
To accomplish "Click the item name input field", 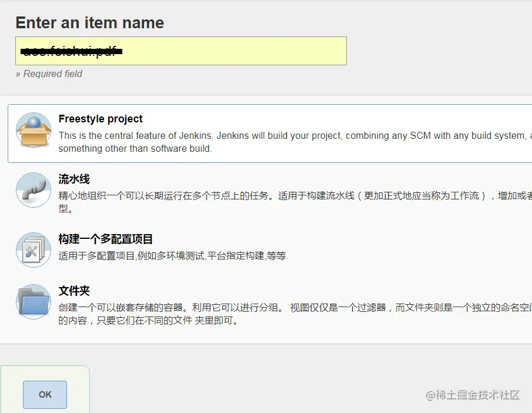I will 181,51.
